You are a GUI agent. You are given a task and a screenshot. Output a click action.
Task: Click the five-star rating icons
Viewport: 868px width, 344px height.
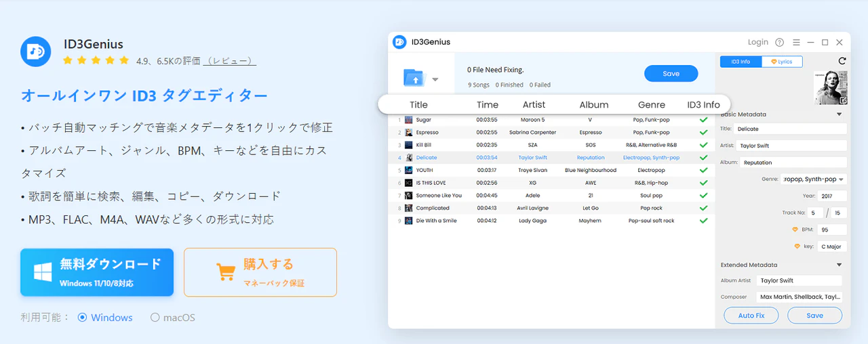pos(96,60)
